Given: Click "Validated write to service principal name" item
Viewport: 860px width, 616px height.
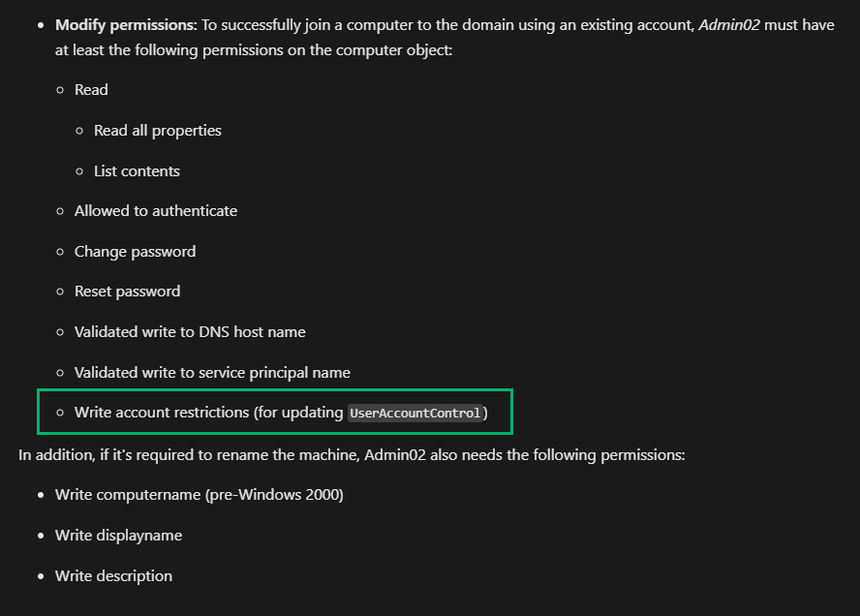Looking at the screenshot, I should [212, 373].
